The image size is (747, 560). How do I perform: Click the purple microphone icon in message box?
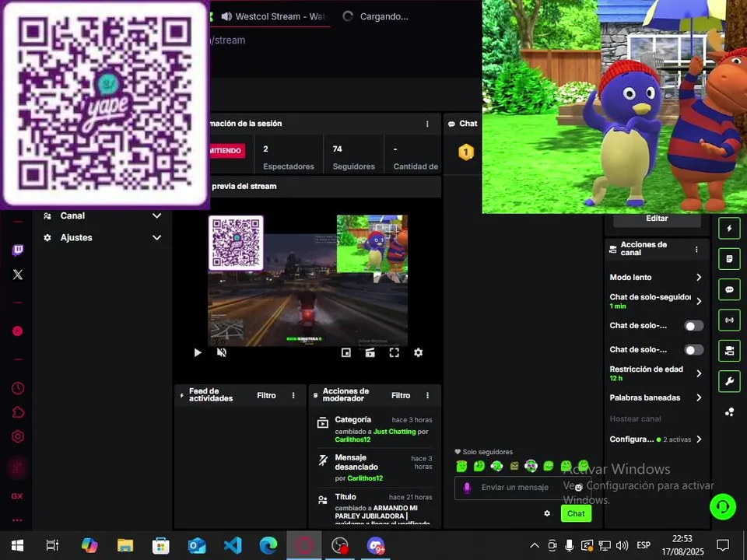click(468, 488)
